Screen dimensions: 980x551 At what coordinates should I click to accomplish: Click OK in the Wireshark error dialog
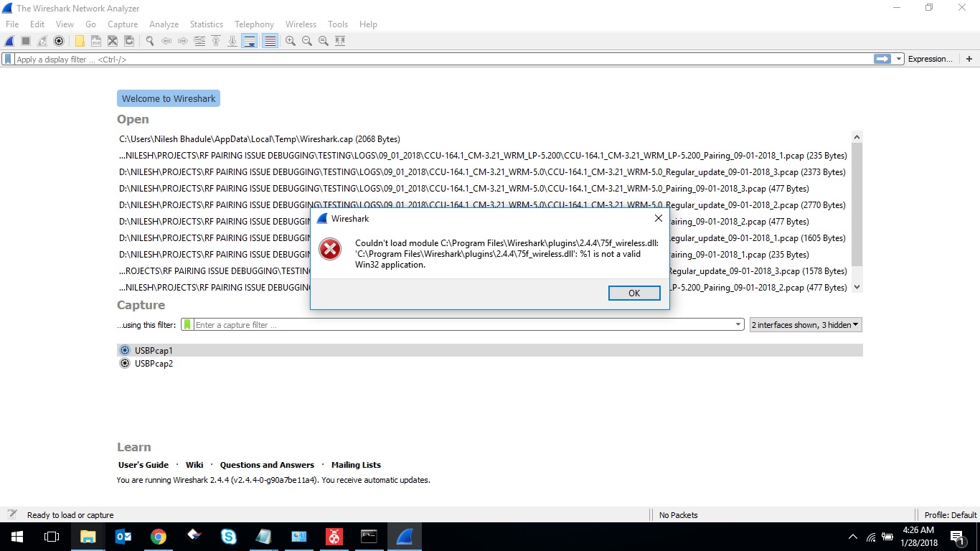point(634,293)
